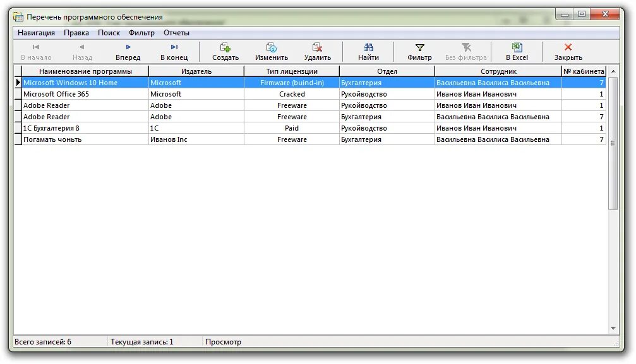Minimize the window
Viewport: 636px width, 364px height.
click(564, 15)
